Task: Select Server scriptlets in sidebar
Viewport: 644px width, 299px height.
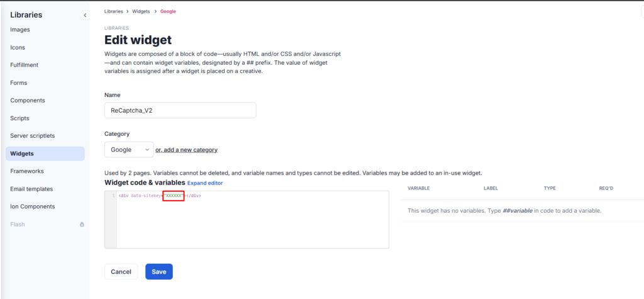Action: (x=33, y=136)
